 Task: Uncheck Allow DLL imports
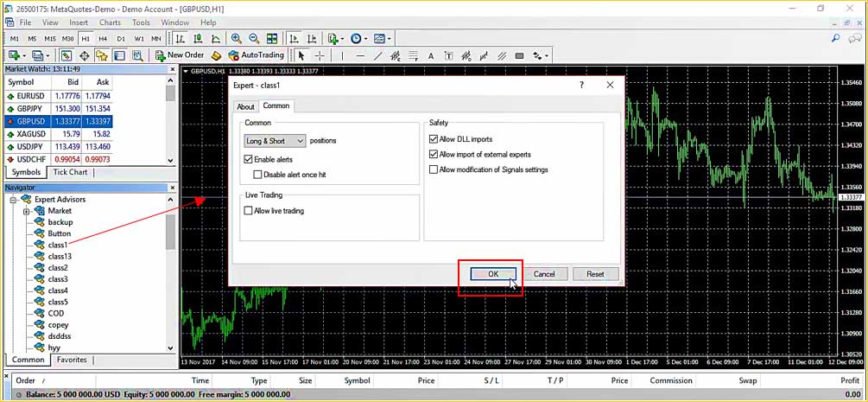point(434,140)
